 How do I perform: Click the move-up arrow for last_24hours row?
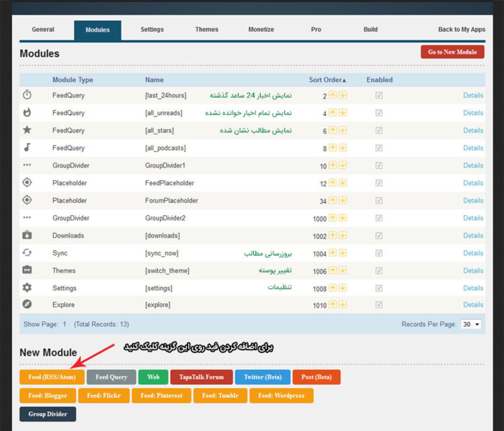pos(333,95)
